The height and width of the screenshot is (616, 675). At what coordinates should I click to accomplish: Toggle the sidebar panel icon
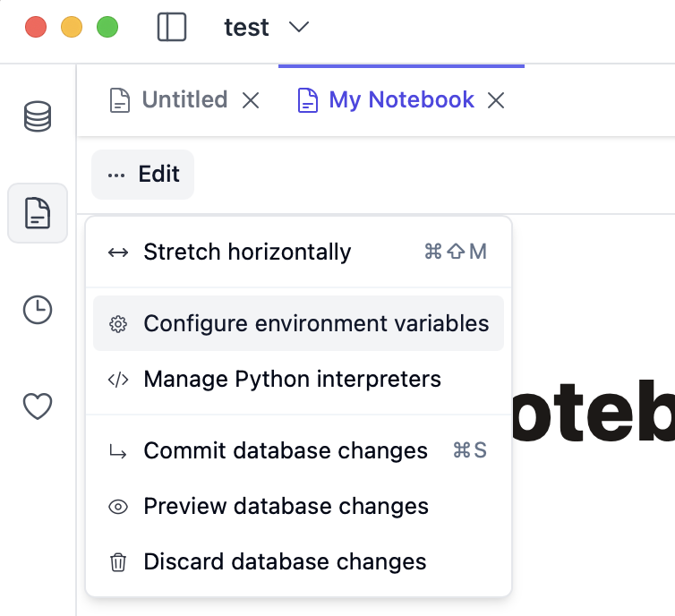click(172, 27)
